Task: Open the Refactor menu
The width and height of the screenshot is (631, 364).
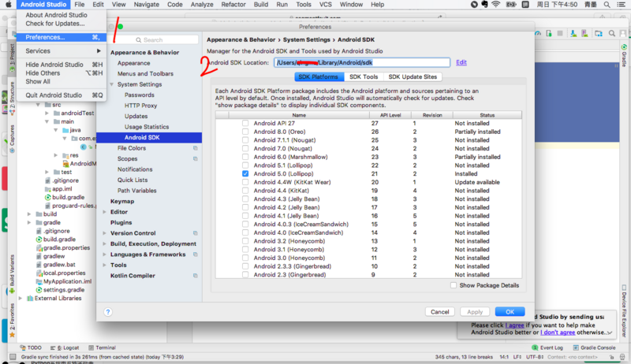Action: tap(233, 5)
